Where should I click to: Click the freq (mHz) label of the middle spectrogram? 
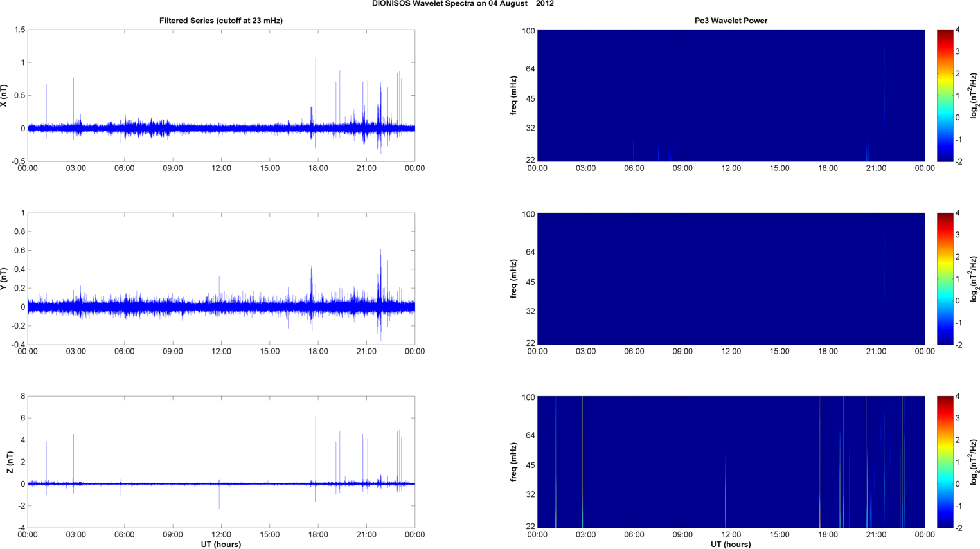(514, 278)
